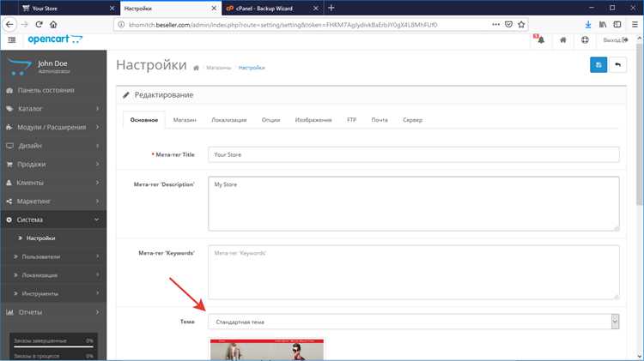The image size is (644, 361).
Task: Click the back arrow icon next to save
Action: (617, 65)
